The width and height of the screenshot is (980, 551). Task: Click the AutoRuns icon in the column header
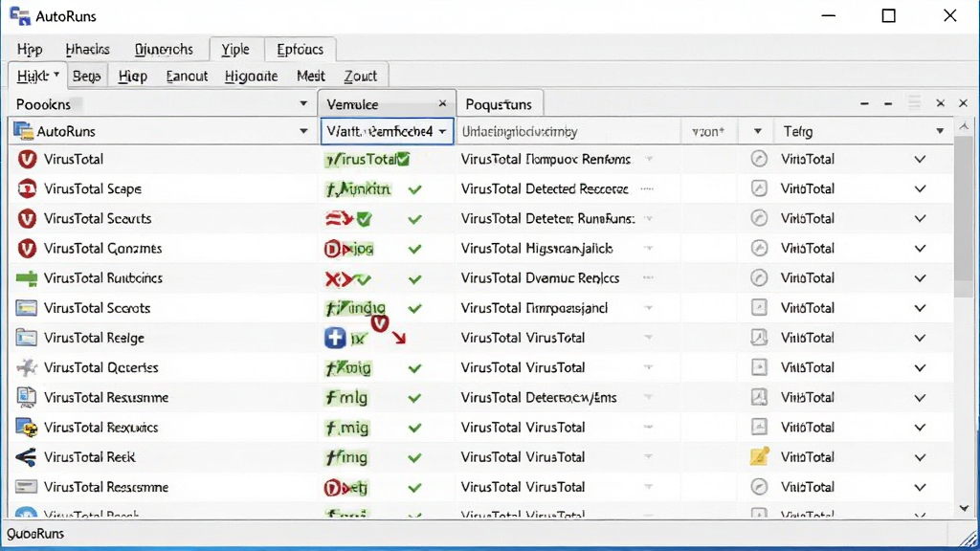23,131
